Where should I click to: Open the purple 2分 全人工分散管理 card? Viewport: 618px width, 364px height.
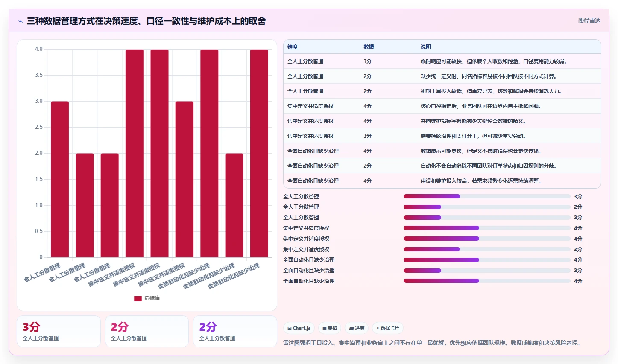point(235,332)
